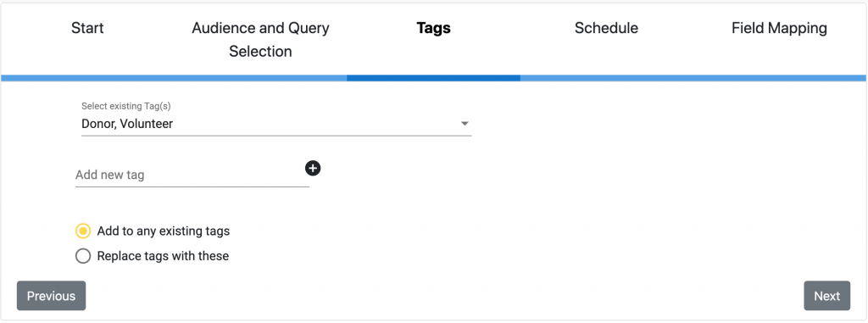Expand the existing tags dropdown arrow
The height and width of the screenshot is (323, 868).
tap(465, 124)
